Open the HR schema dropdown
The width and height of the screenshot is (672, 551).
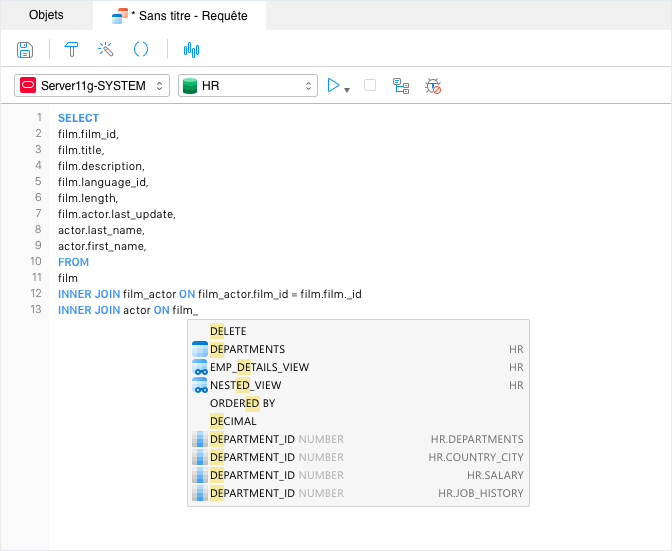point(248,86)
